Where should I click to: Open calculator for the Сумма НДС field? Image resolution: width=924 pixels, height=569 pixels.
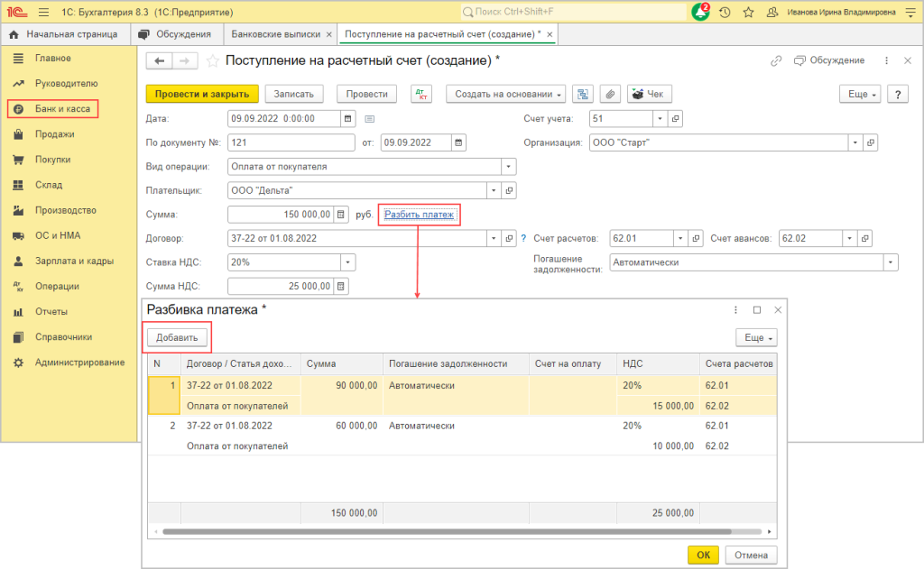pyautogui.click(x=340, y=286)
